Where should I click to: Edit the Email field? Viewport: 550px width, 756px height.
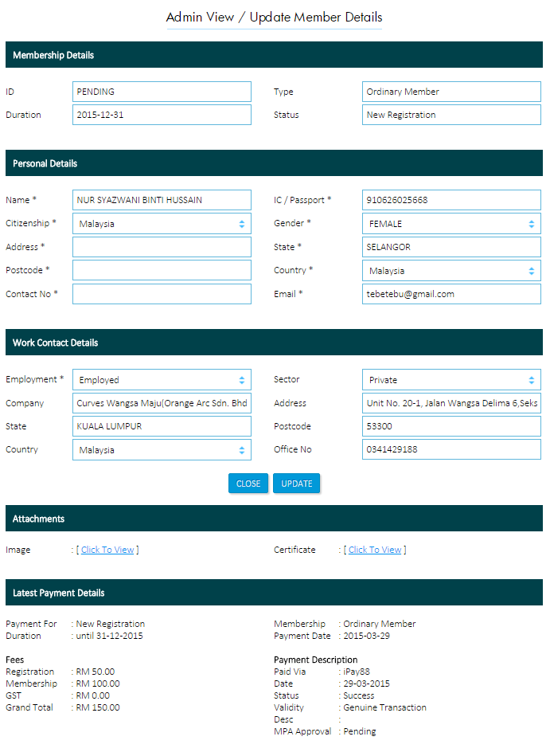click(x=451, y=294)
